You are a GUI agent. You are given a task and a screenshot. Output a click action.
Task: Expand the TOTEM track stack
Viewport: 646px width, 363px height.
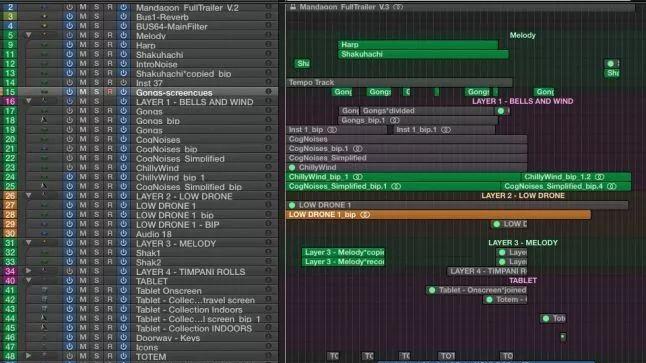(28, 356)
